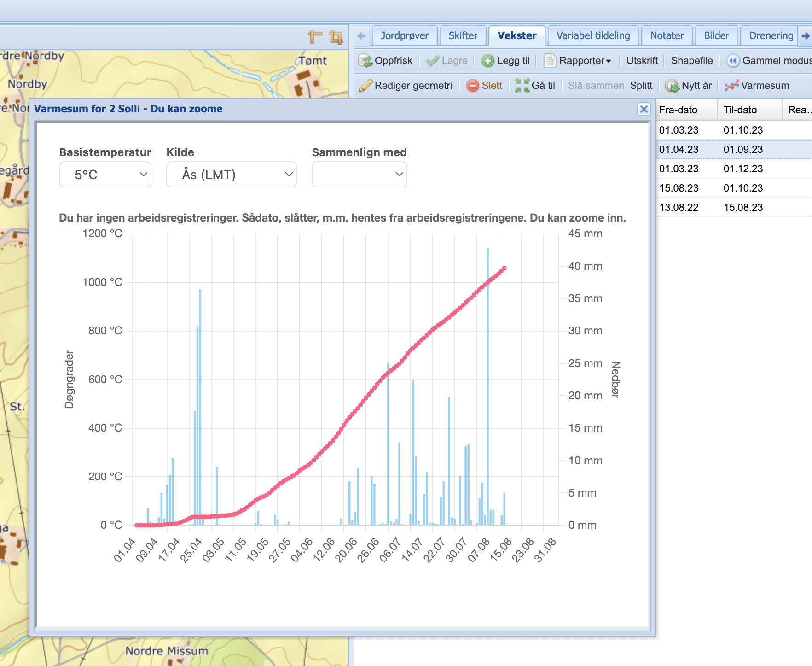Open Varmesum chart icon

coord(731,86)
